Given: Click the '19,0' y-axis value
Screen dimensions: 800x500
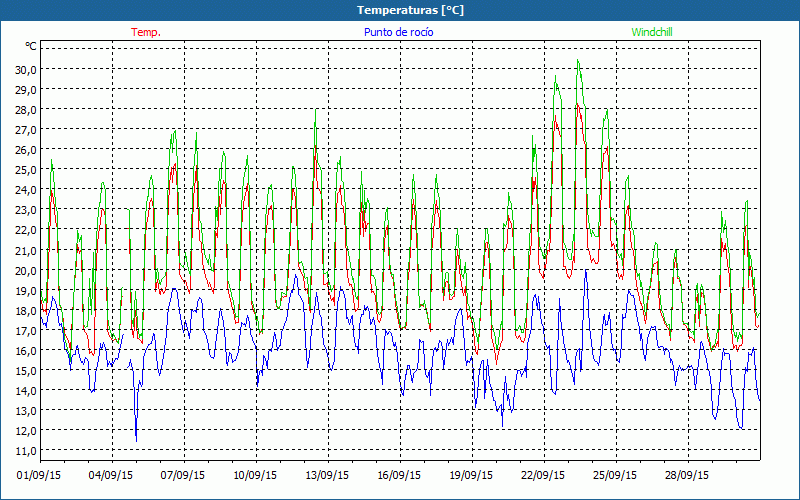Looking at the screenshot, I should coord(26,290).
